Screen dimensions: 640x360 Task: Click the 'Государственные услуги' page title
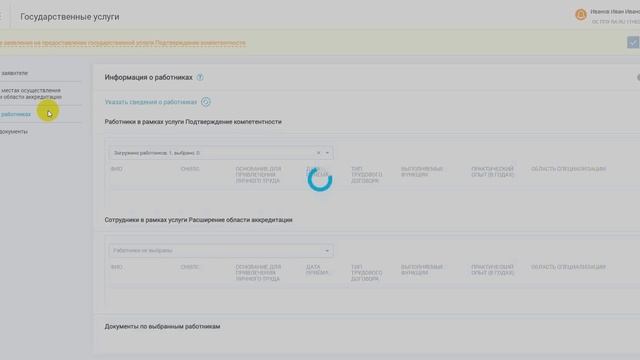[70, 17]
